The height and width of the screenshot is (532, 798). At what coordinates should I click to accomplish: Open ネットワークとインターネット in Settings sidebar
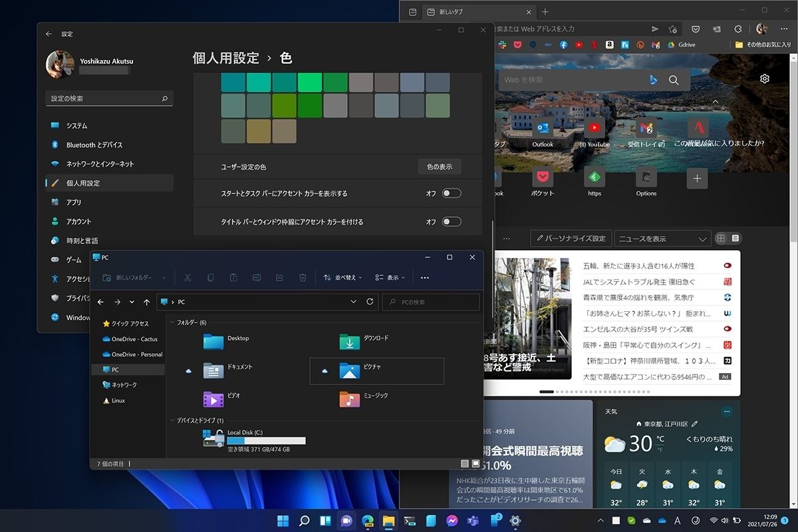pos(110,164)
